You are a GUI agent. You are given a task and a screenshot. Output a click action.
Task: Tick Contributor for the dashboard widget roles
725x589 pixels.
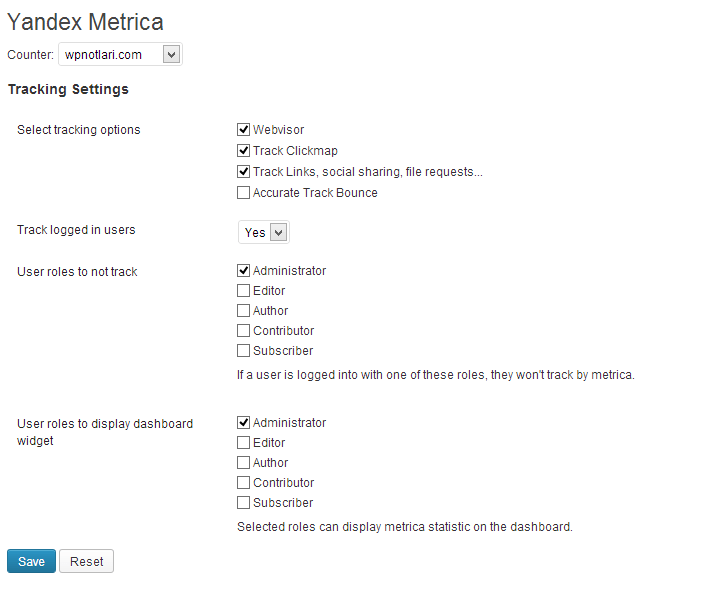tap(243, 483)
